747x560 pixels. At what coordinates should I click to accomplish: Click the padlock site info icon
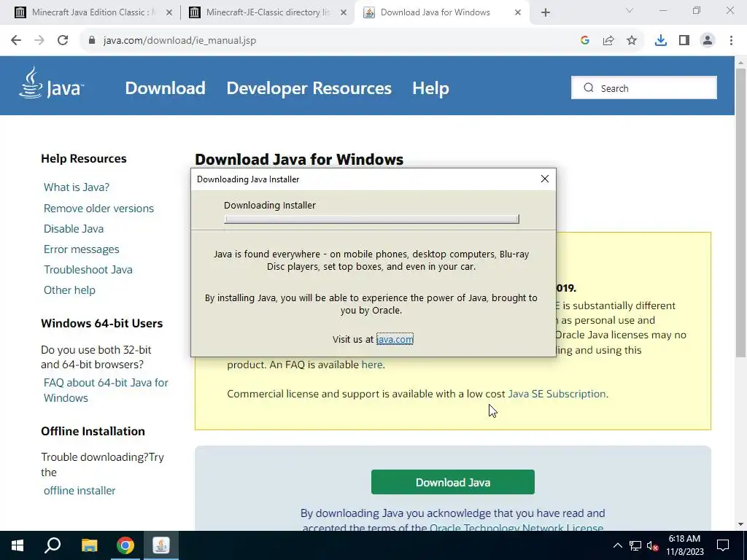click(x=92, y=41)
